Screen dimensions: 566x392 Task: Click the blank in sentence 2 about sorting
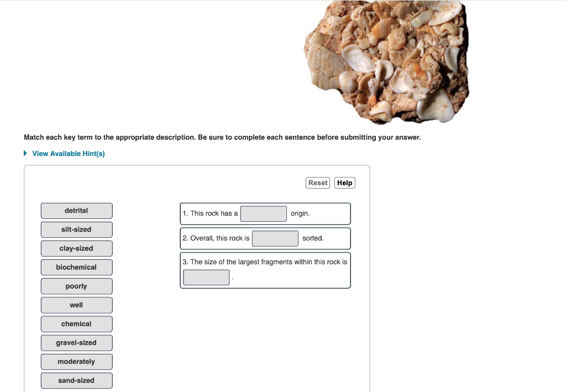tap(275, 238)
